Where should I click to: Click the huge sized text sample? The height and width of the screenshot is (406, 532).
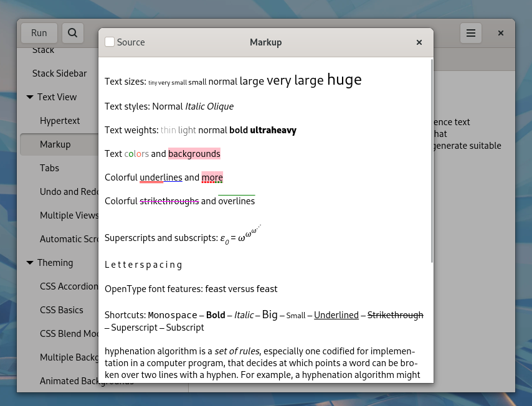344,80
